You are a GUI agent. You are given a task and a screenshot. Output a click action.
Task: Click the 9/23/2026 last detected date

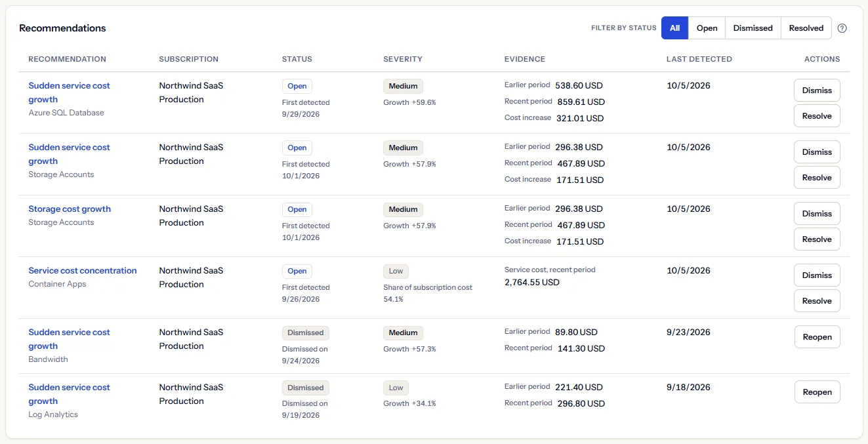(688, 333)
